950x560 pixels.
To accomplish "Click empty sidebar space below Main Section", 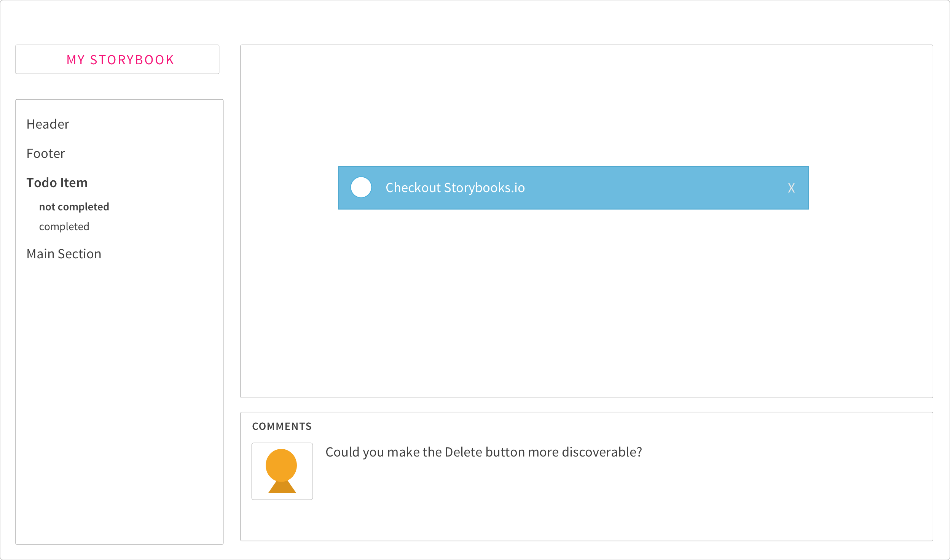I will coord(119,399).
